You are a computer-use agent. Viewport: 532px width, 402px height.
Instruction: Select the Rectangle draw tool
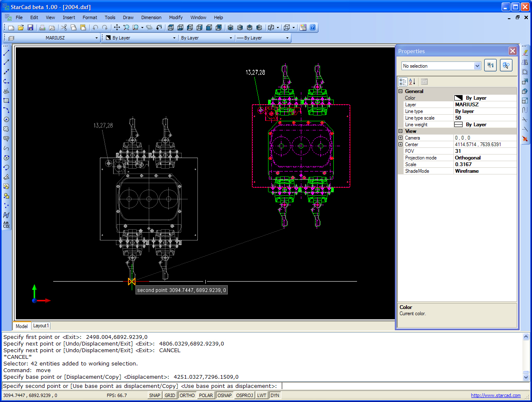pyautogui.click(x=6, y=100)
